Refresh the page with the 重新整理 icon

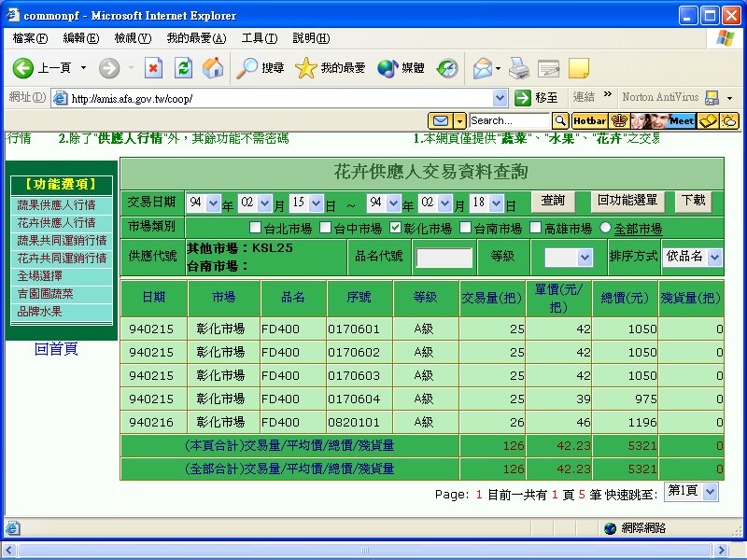click(183, 66)
